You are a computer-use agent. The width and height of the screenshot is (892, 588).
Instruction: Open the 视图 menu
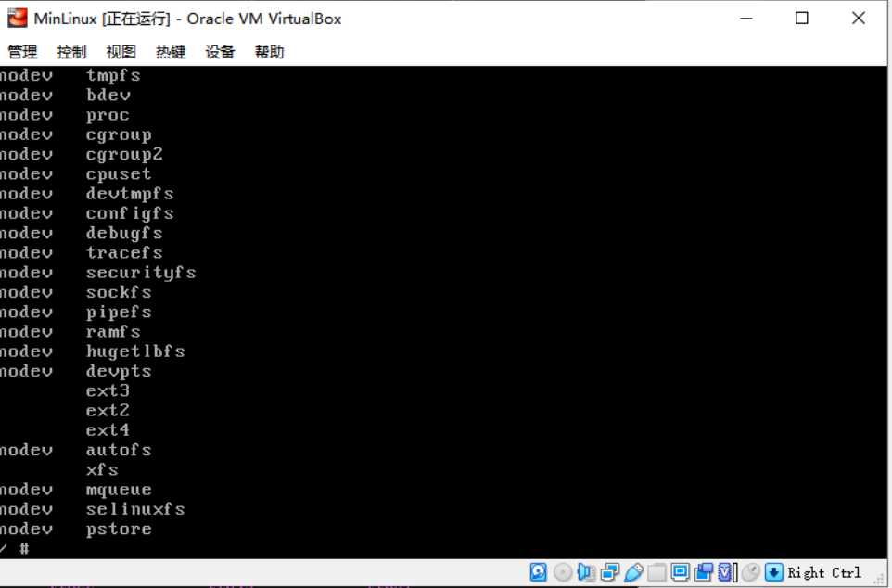point(121,52)
